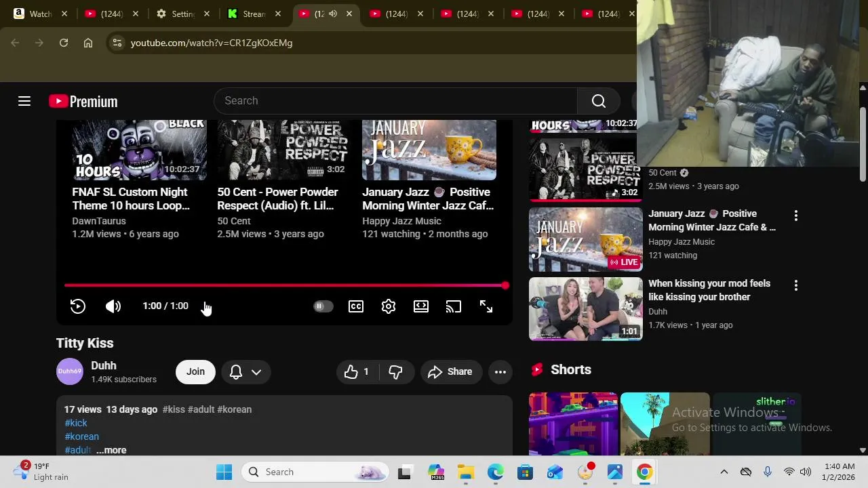
Task: Expand description with ...more
Action: pos(111,450)
